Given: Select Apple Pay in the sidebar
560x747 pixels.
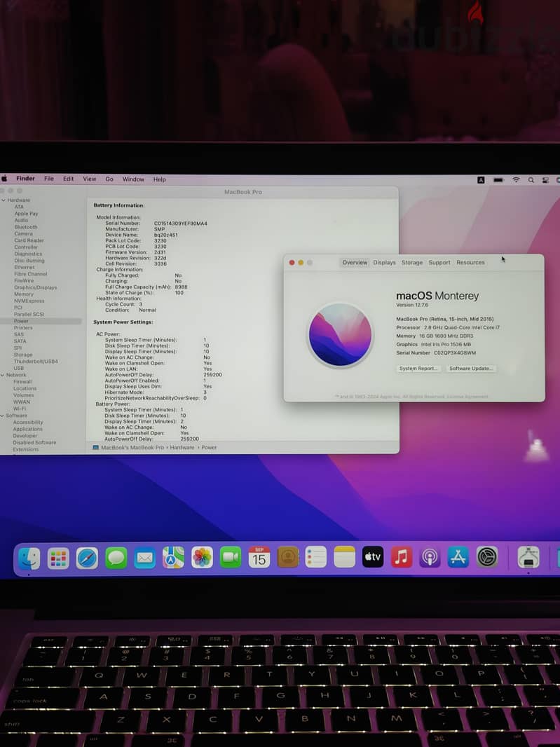Looking at the screenshot, I should pyautogui.click(x=26, y=214).
